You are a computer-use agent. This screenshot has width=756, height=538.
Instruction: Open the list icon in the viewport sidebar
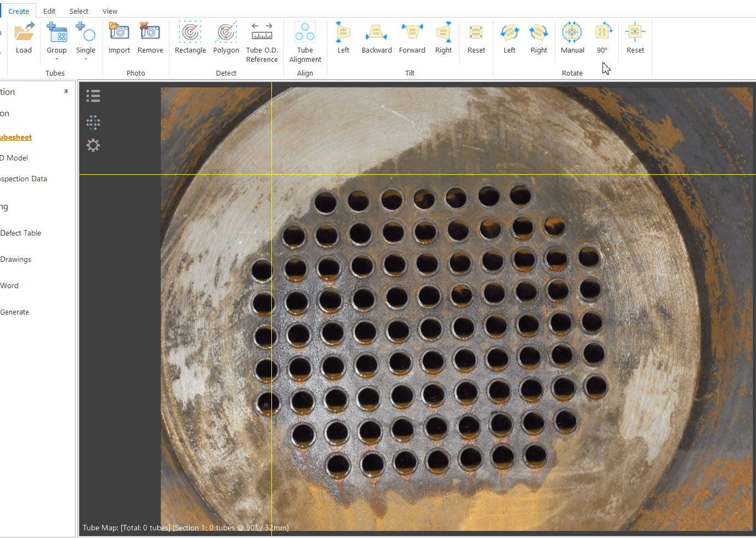tap(93, 95)
